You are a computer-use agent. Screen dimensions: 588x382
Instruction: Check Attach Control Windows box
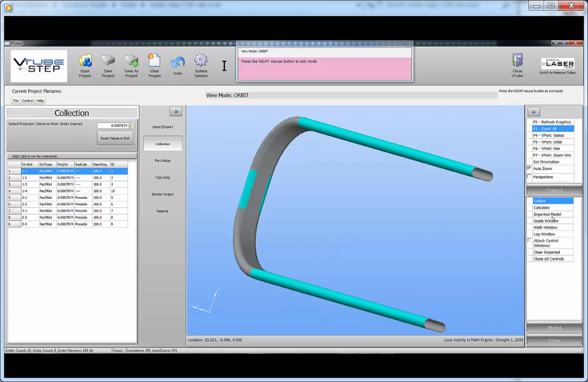530,240
